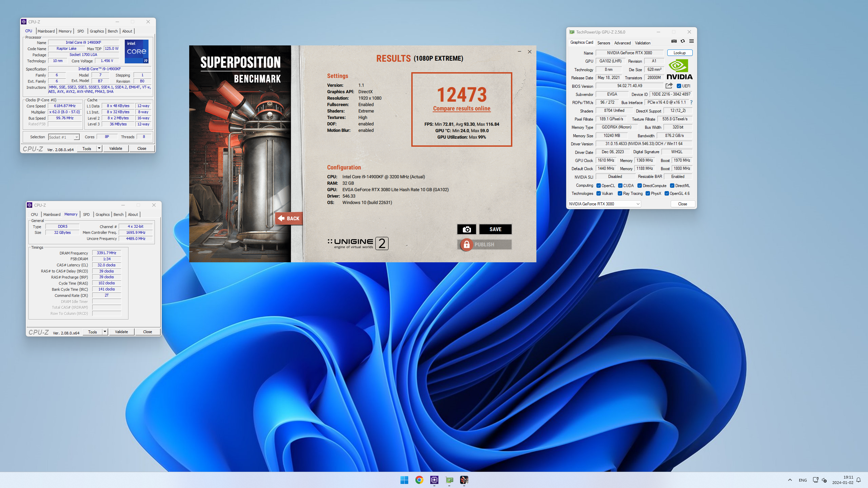Toggle the CUDA checkbox
The image size is (868, 488).
(620, 186)
